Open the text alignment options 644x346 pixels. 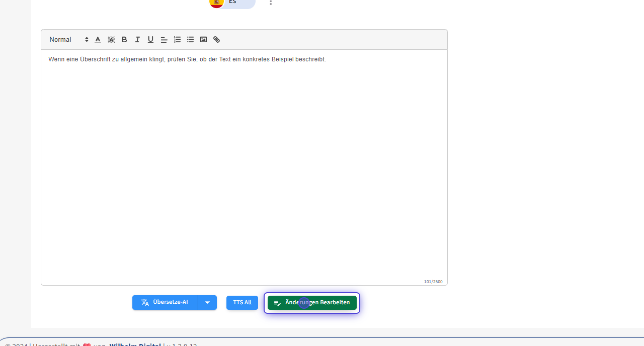coord(164,40)
